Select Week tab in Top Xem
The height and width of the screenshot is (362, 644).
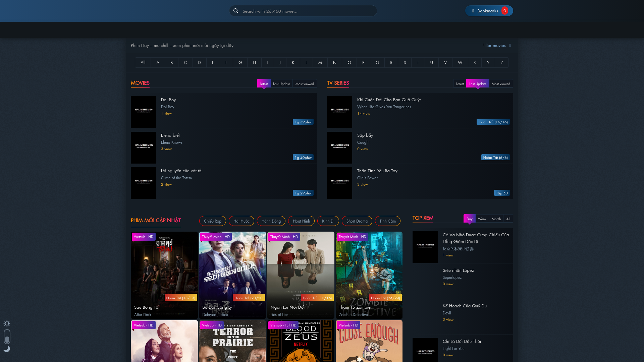click(482, 219)
